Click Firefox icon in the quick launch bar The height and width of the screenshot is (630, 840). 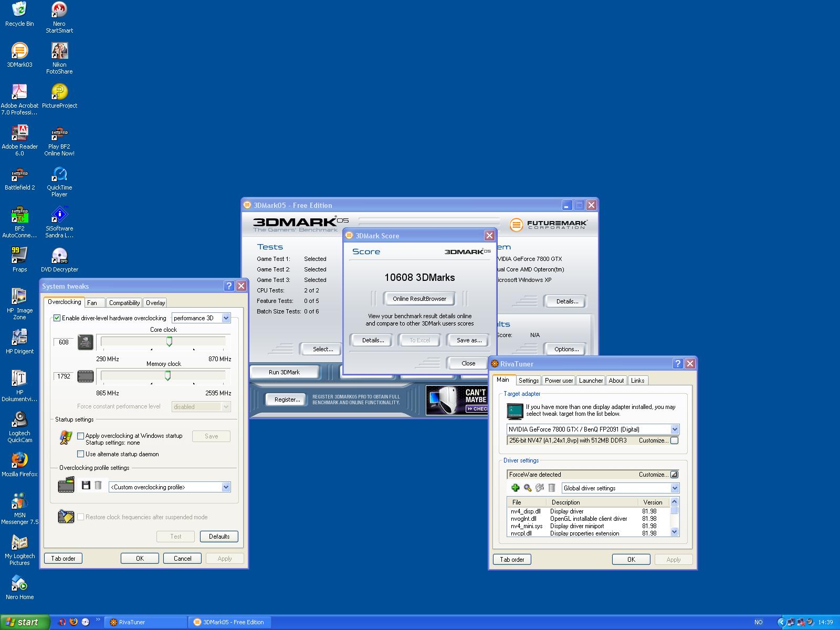(73, 622)
